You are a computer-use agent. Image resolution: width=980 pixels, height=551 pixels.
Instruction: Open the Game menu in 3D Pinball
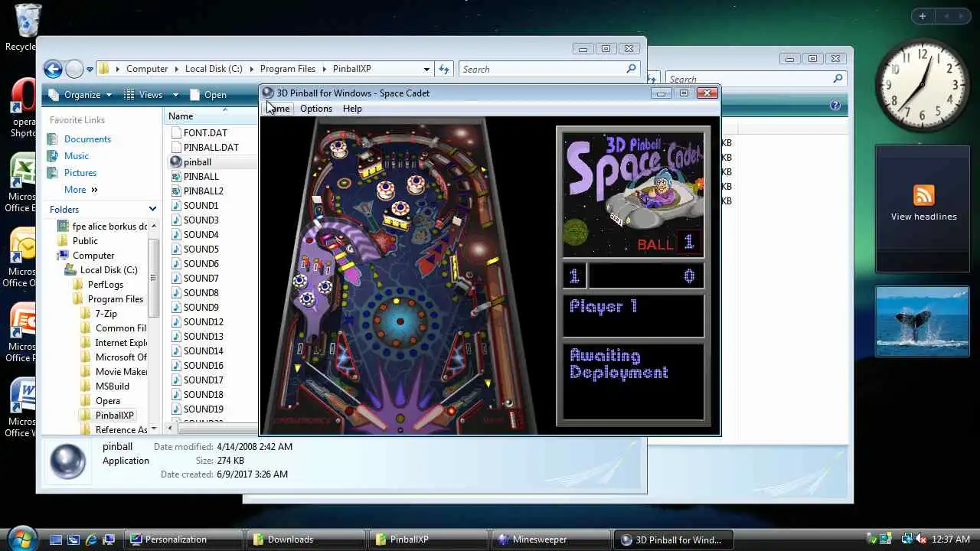(277, 109)
